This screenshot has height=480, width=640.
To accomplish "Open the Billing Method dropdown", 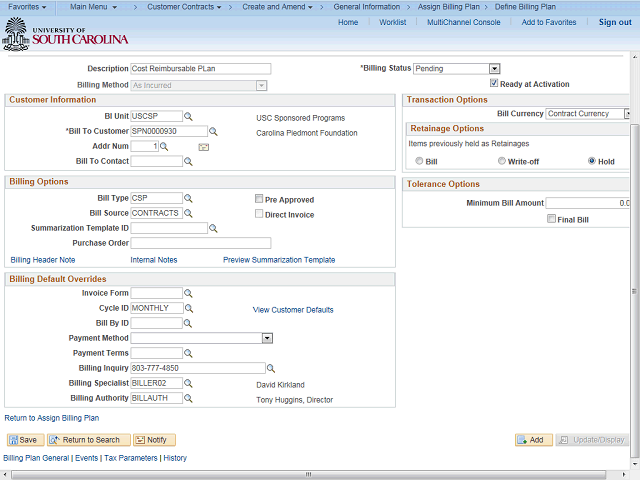I will [x=261, y=85].
